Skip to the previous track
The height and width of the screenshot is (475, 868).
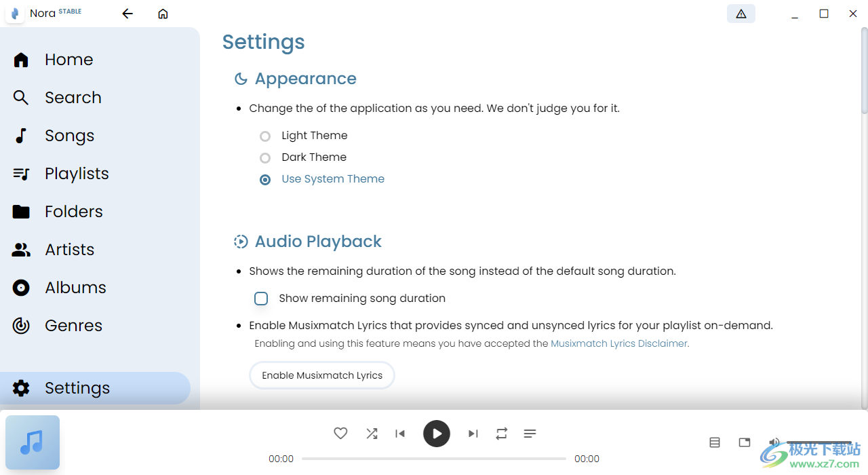pyautogui.click(x=400, y=434)
